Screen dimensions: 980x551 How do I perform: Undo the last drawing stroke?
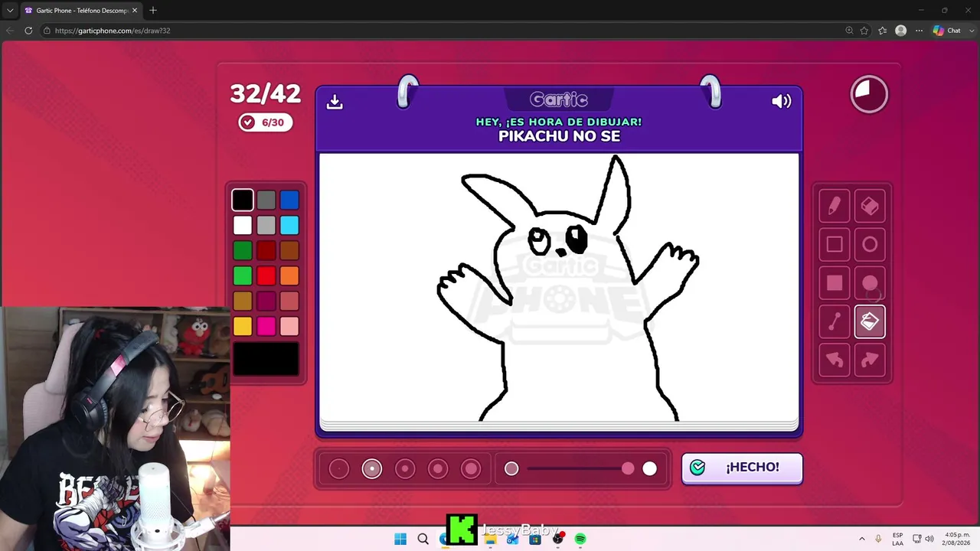(835, 360)
